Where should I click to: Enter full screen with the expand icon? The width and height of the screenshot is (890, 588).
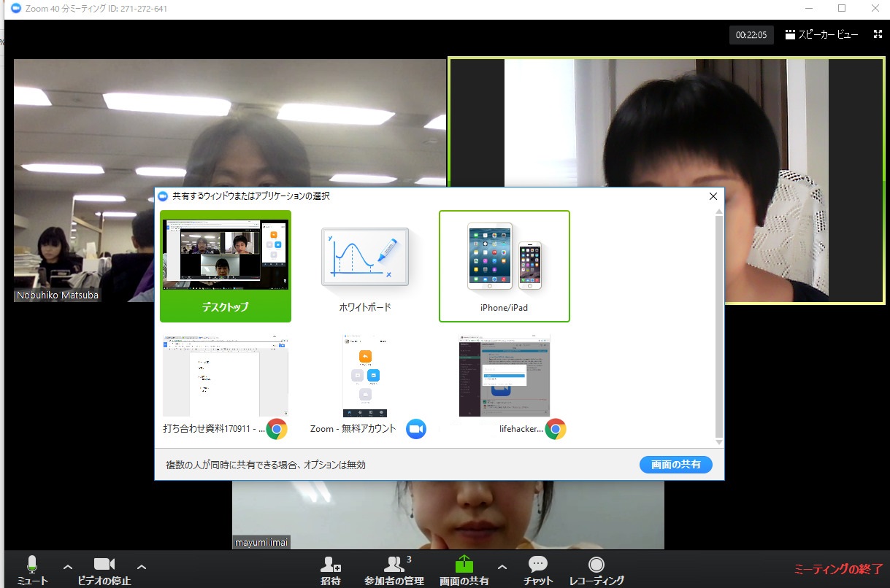878,34
